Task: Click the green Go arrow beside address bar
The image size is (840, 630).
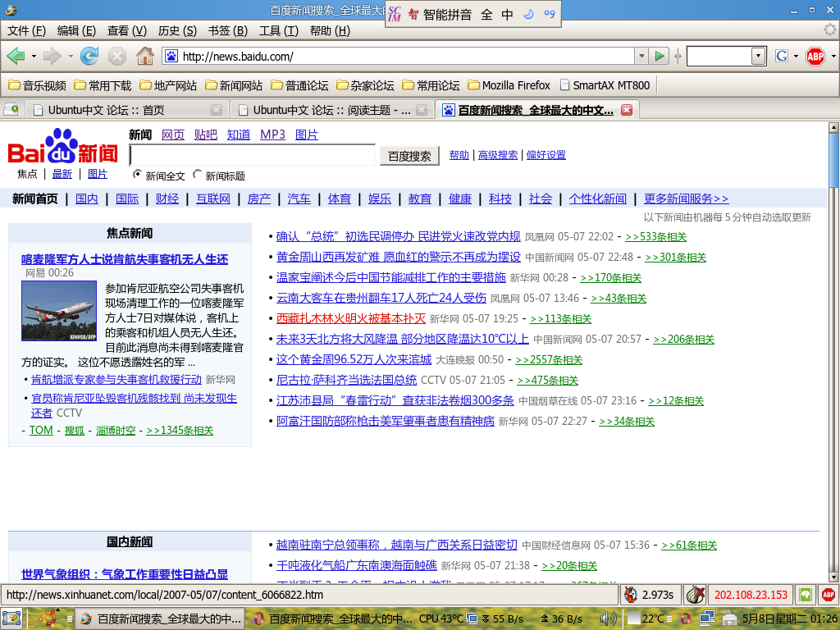Action: [660, 56]
